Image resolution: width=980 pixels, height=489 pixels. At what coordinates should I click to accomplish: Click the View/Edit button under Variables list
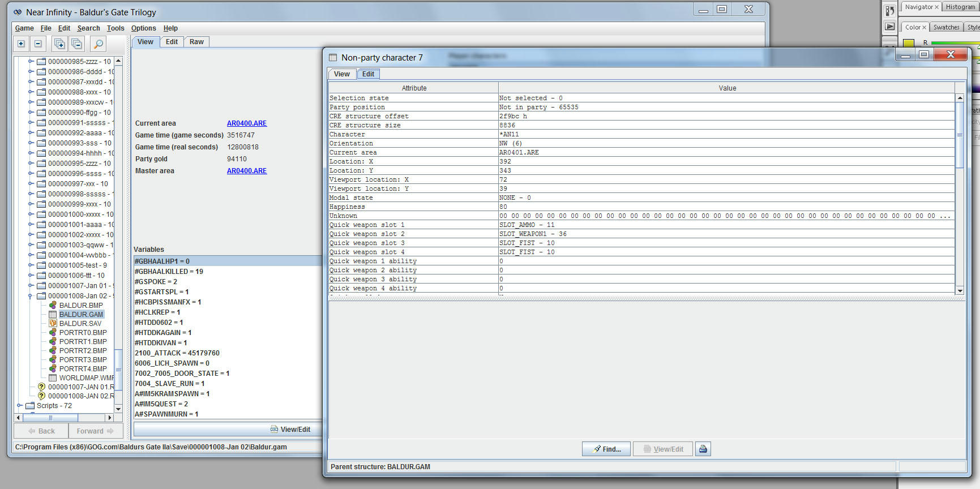coord(290,430)
